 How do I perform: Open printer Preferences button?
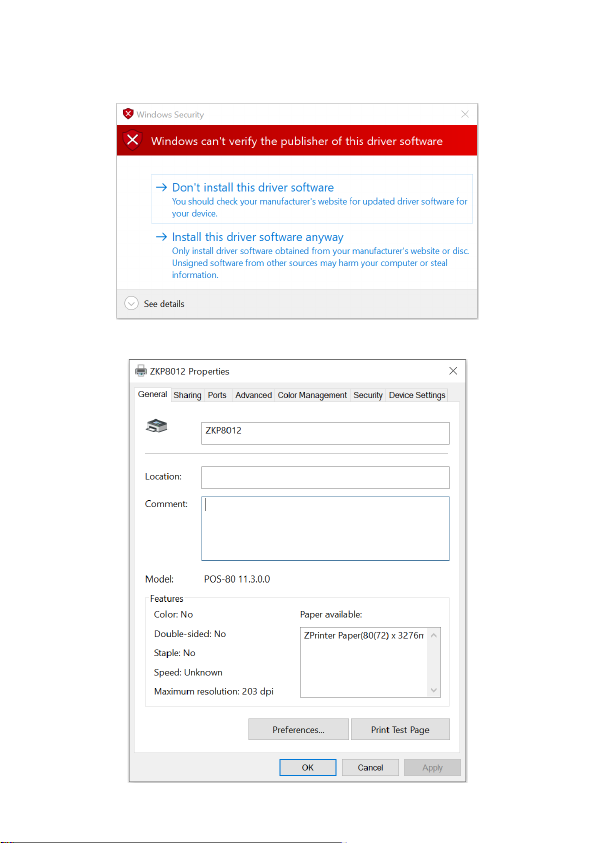coord(298,730)
